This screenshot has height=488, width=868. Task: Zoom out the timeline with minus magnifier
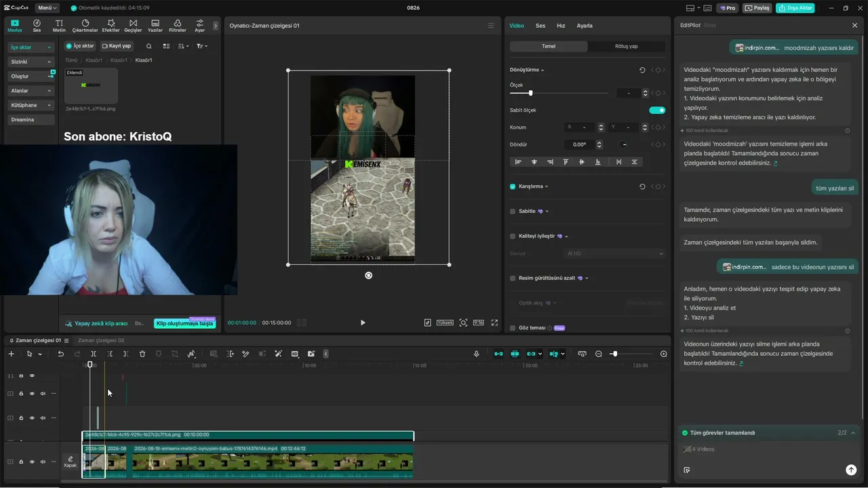coord(599,354)
